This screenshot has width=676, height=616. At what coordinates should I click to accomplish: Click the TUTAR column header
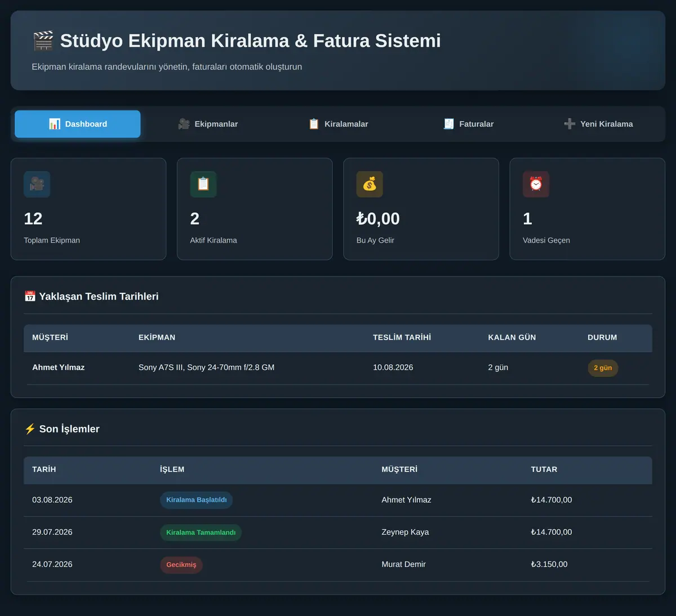point(544,469)
